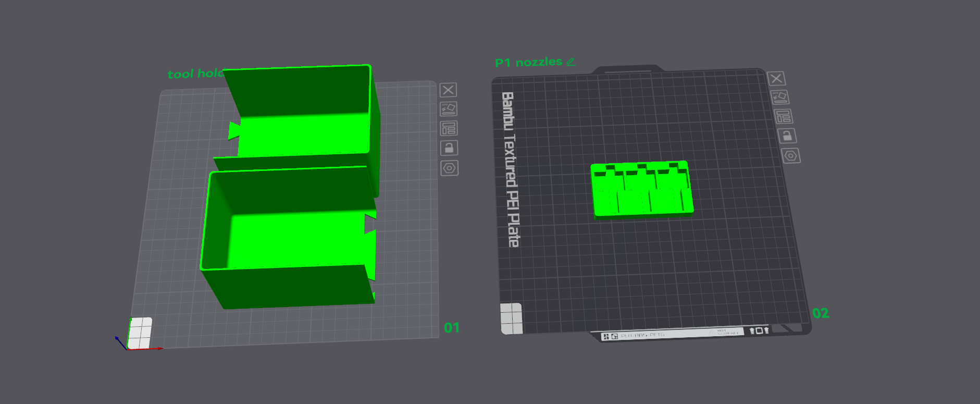This screenshot has height=404, width=980.
Task: Toggle the lock on plate 01
Action: (449, 148)
